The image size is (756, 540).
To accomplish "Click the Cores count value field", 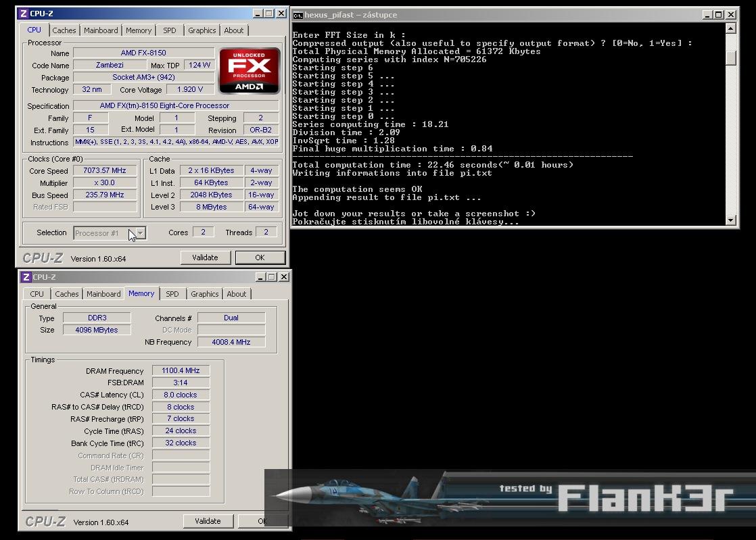I will click(x=203, y=232).
